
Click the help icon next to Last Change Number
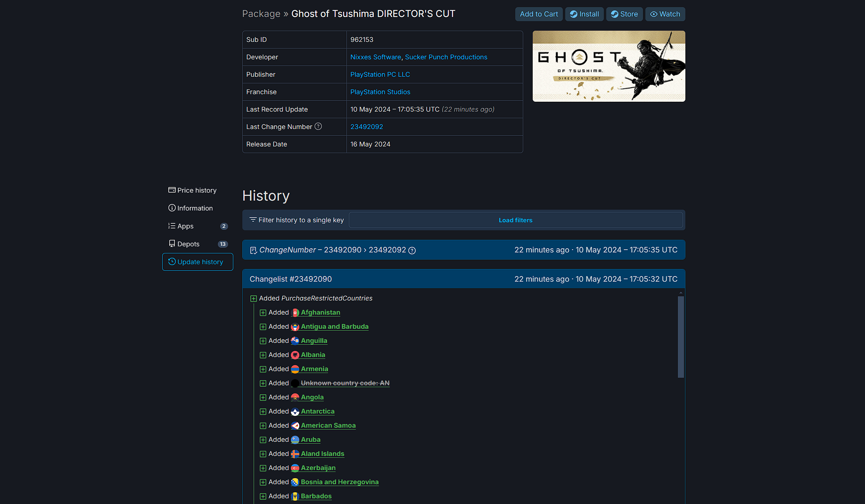[x=318, y=127]
